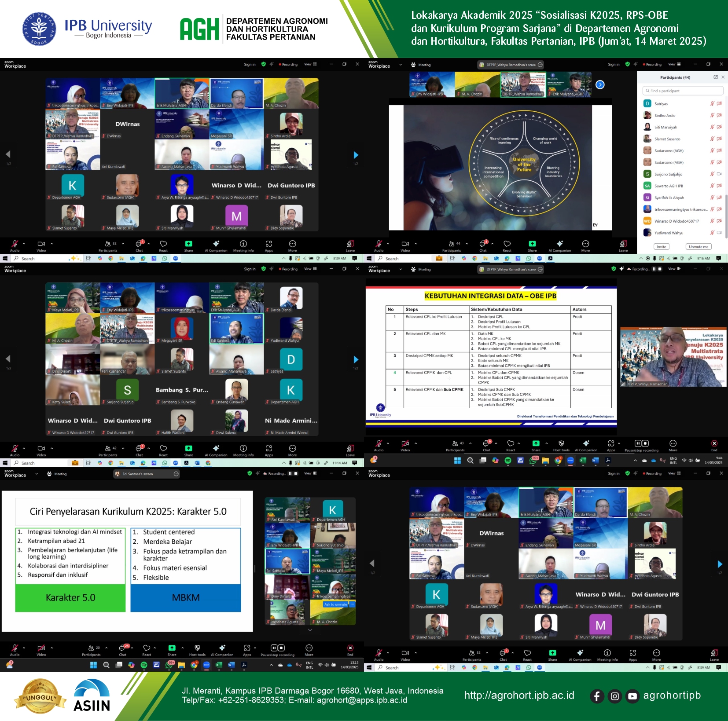Click the Invite button
The image size is (728, 721).
(661, 247)
